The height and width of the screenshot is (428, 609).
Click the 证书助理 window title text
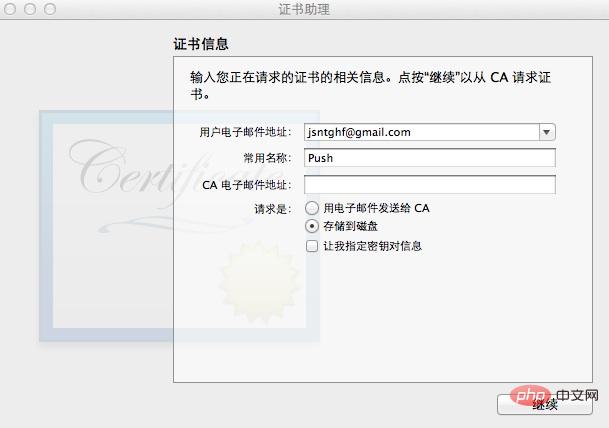[x=304, y=9]
